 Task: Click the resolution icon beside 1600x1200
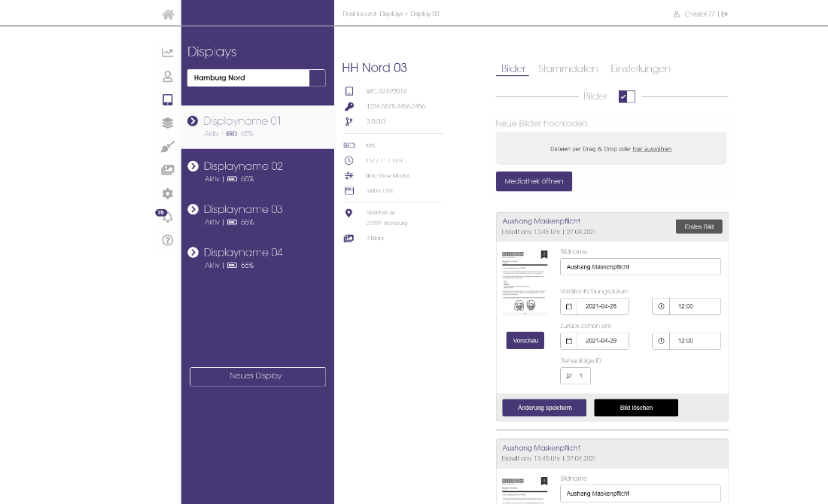(x=349, y=190)
